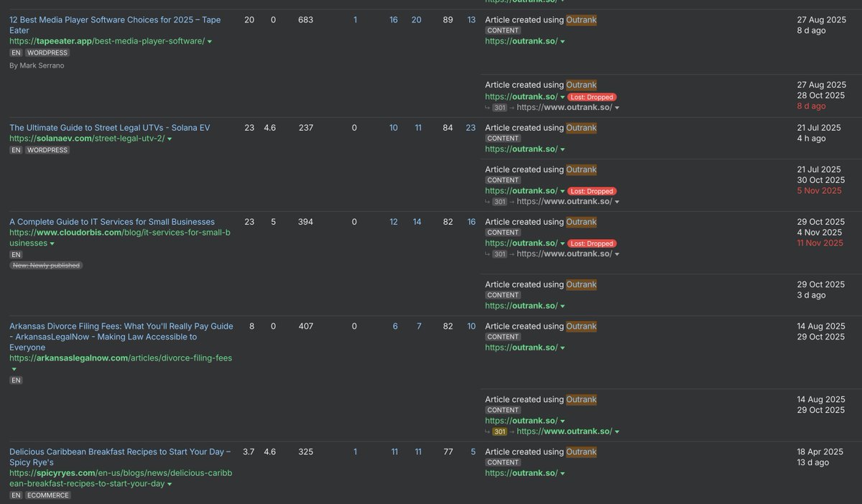Expand caret after www.outrank.so in Cloudorbis row
The image size is (862, 504).
[617, 255]
